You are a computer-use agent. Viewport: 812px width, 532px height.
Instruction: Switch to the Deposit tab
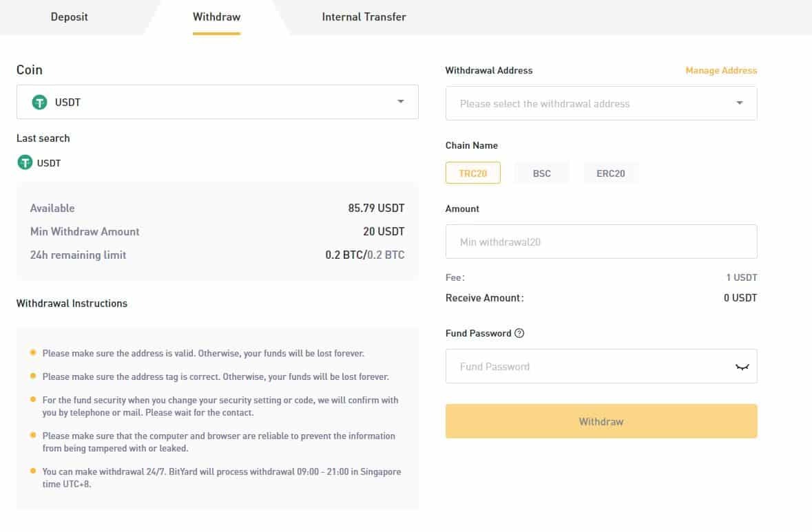(x=69, y=17)
